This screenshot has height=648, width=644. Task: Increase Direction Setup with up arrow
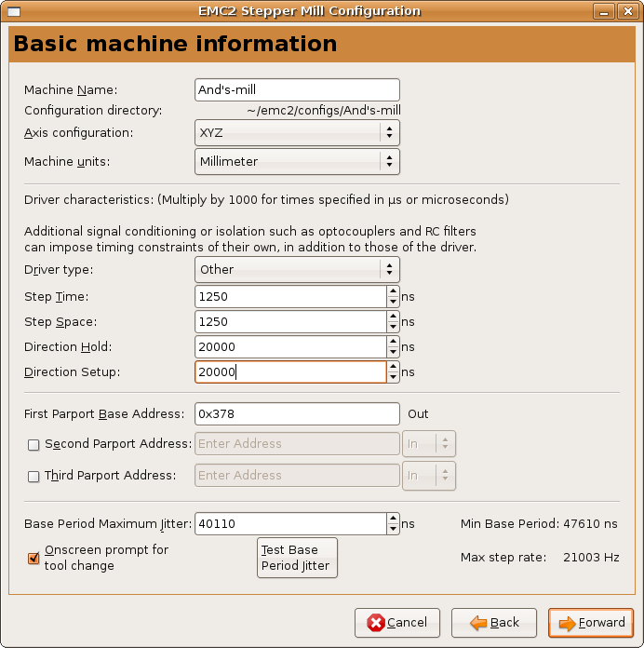click(x=393, y=367)
